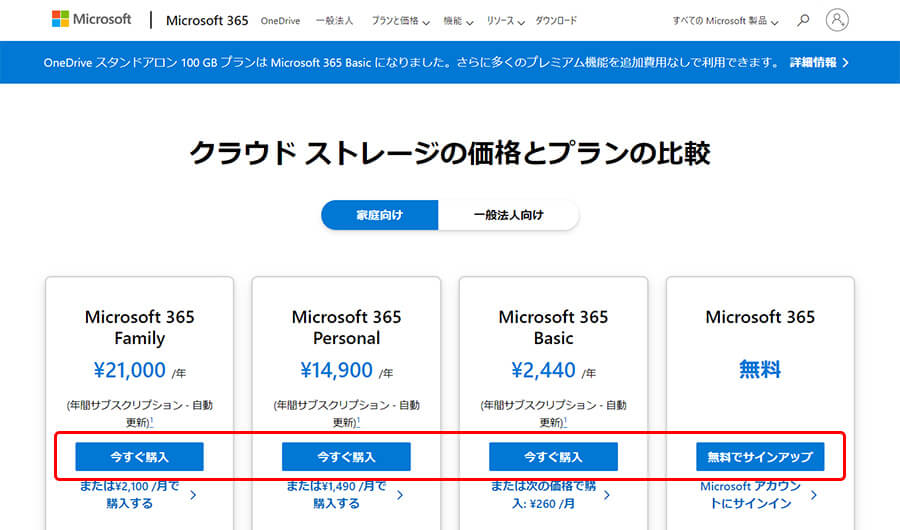This screenshot has height=530, width=900.
Task: Click 今すぐ購入 for Microsoft 365 Family
Action: tap(139, 457)
